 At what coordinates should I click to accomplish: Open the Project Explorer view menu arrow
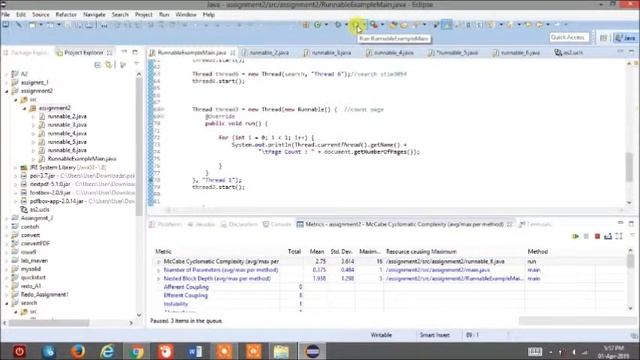pyautogui.click(x=136, y=64)
